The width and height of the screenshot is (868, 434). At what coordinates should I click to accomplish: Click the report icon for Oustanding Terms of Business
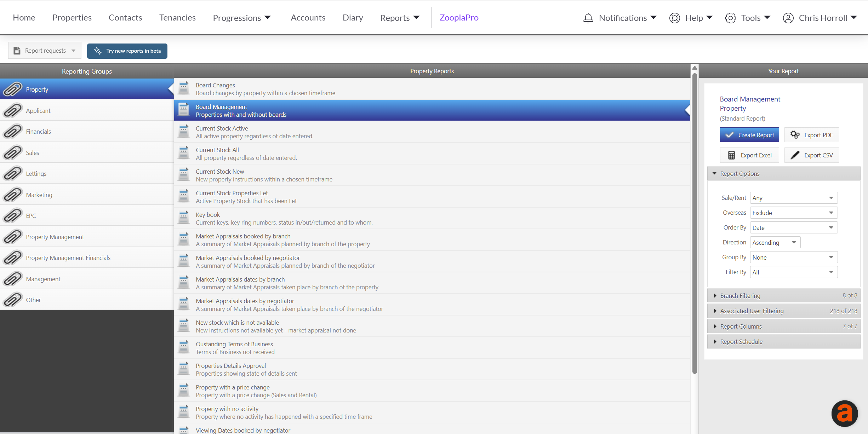[x=184, y=347]
